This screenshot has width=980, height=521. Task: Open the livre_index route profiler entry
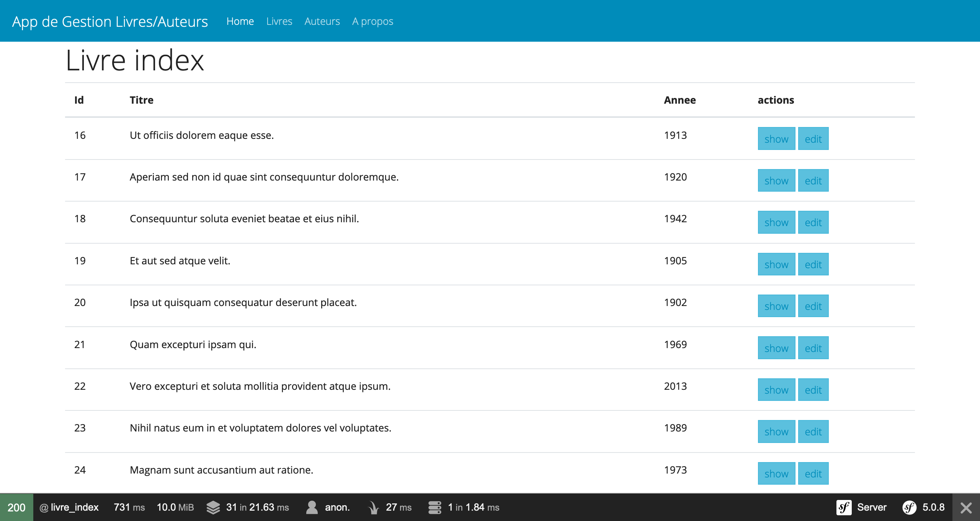(69, 508)
